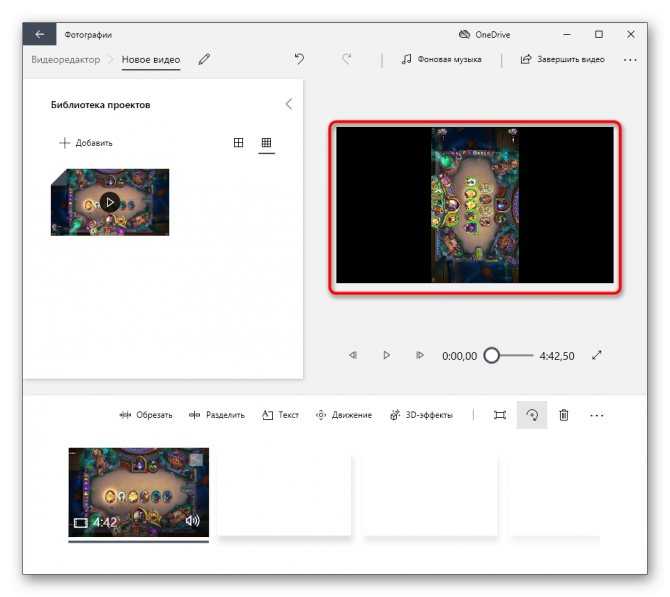Viewport: 670px width, 597px height.
Task: Step back one frame
Action: pyautogui.click(x=353, y=355)
